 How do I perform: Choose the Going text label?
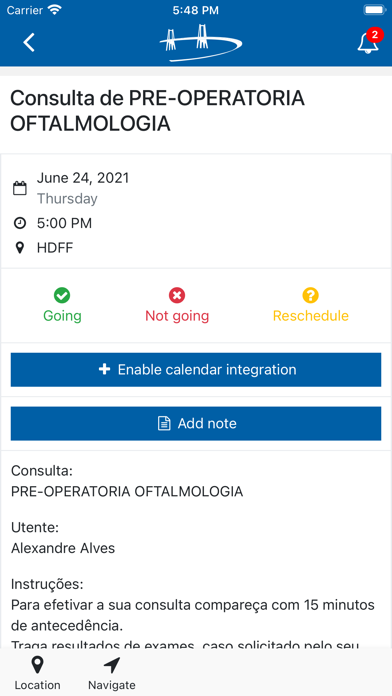(x=62, y=316)
